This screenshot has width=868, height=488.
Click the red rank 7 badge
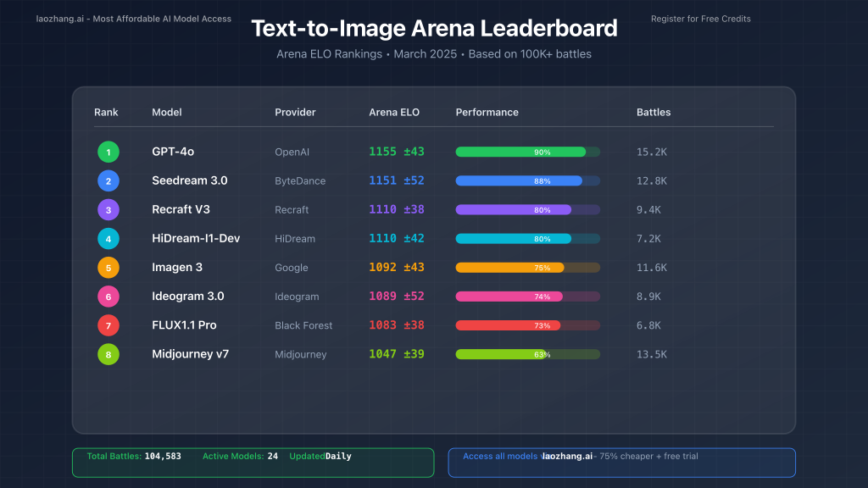108,325
